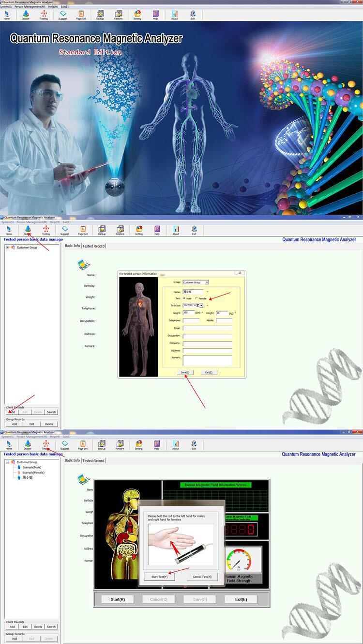The height and width of the screenshot is (644, 363).
Task: Open System(S) menu in top window
Action: click(6, 6)
